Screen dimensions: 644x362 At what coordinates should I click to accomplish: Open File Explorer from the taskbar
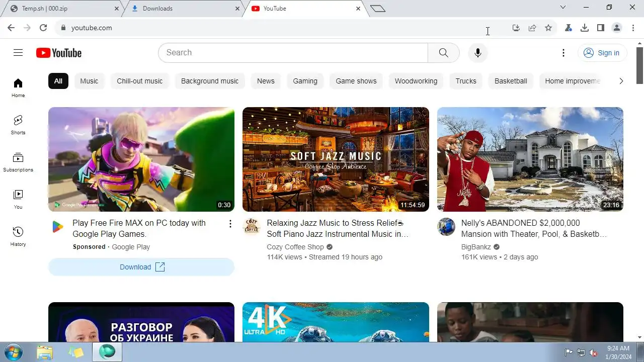pyautogui.click(x=45, y=352)
